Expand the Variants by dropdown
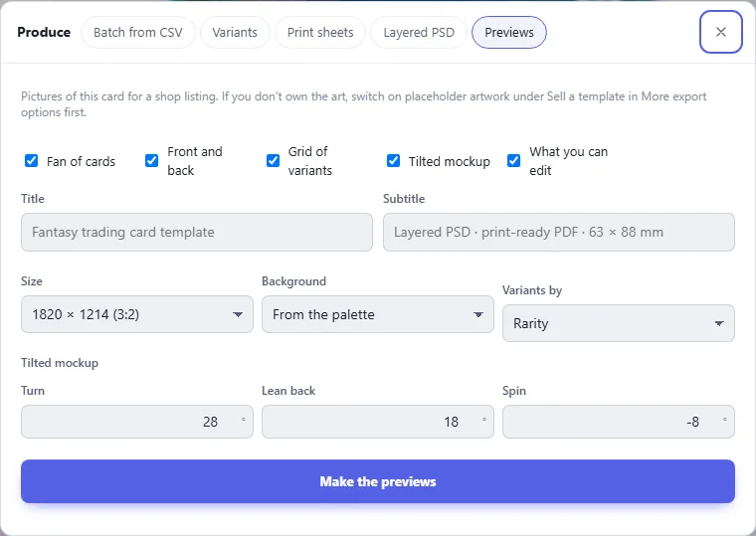Viewport: 756px width, 536px height. pos(619,323)
